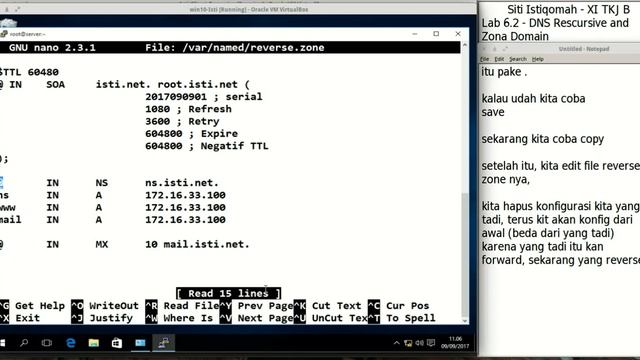Click VirtualBox 'win10-Isti [Running]' title bar
Image resolution: width=640 pixels, height=360 pixels.
coord(249,9)
